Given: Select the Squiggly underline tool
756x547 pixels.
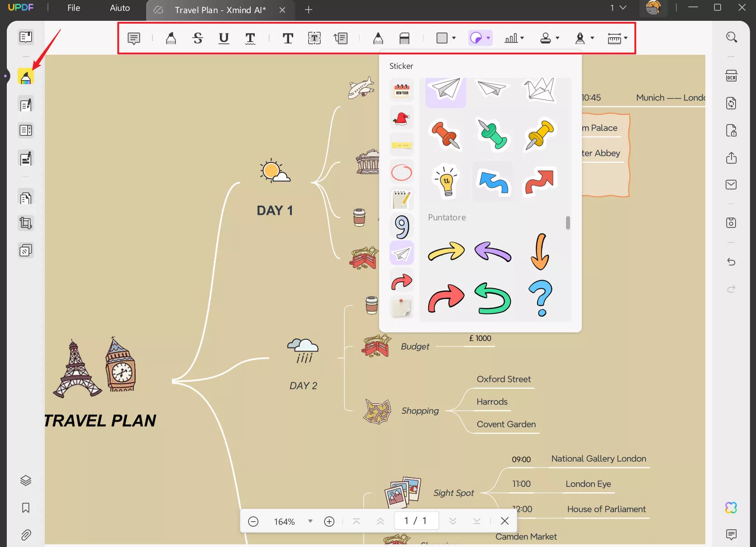Looking at the screenshot, I should point(250,38).
